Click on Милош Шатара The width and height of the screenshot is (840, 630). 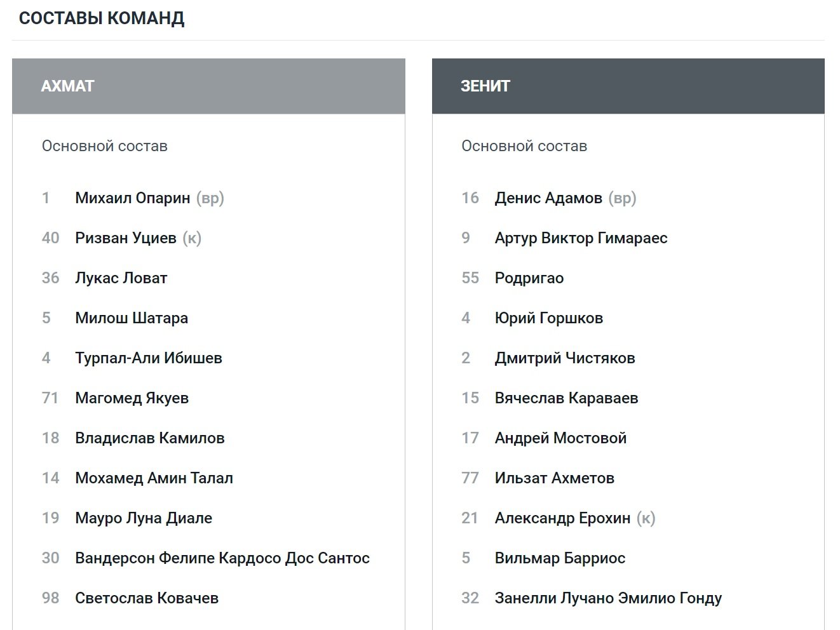pyautogui.click(x=131, y=318)
